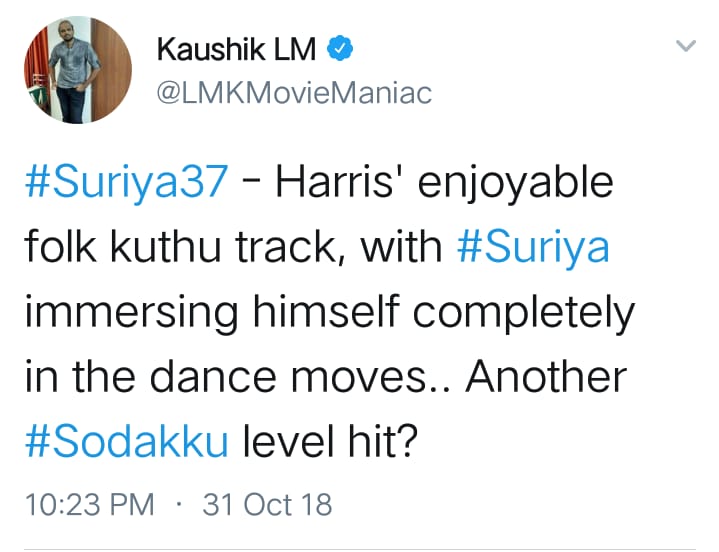Expand the tweet options chevron arrow
Image resolution: width=719 pixels, height=552 pixels.
click(x=686, y=46)
